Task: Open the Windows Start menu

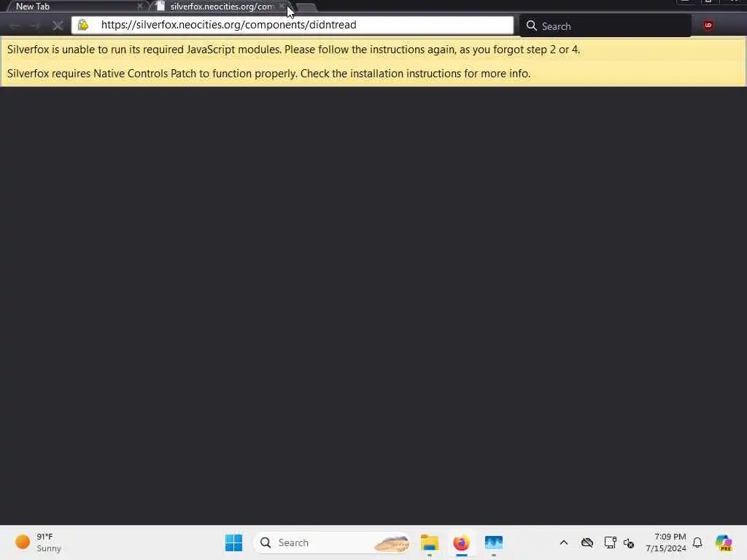Action: (233, 542)
